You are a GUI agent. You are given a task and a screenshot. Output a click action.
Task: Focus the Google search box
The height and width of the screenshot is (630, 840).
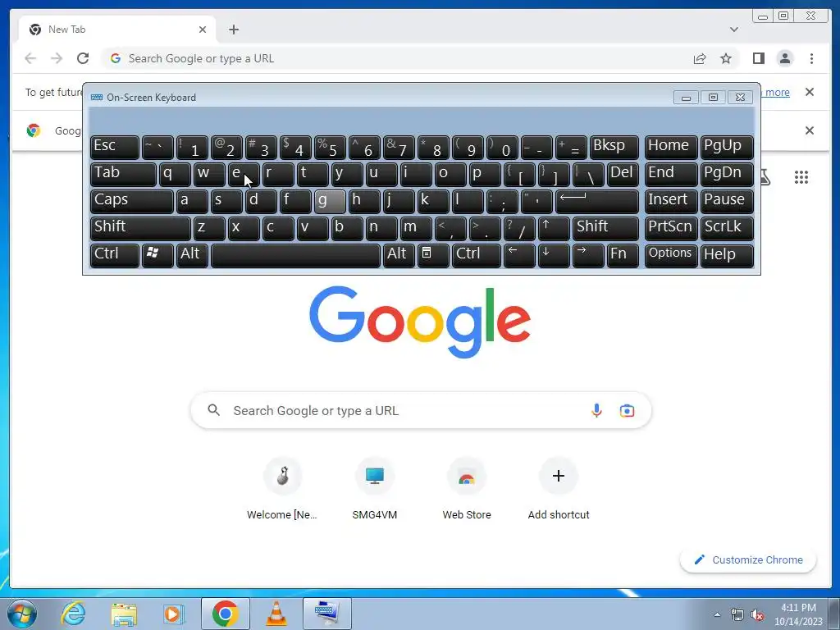coord(421,410)
